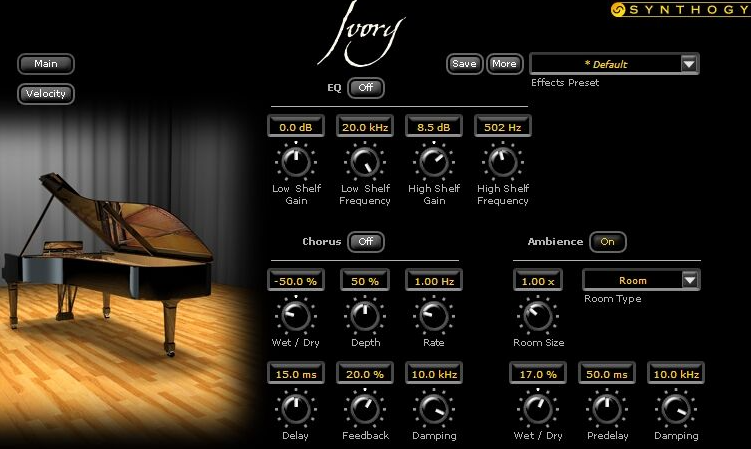Screen dimensions: 751x449
Task: Click the 1.00 Hz Rate value
Action: point(434,281)
